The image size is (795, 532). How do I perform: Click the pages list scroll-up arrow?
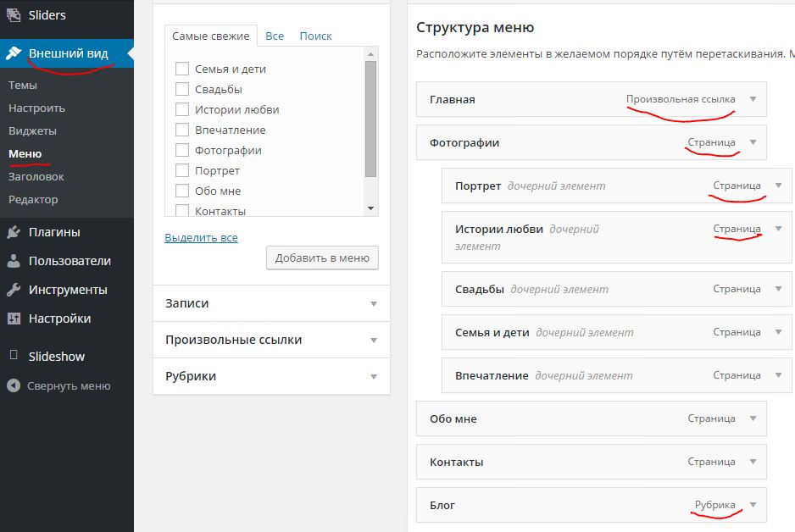[370, 53]
